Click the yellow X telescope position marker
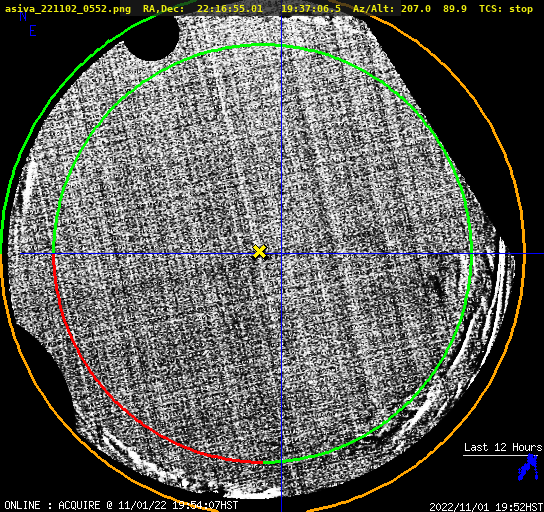This screenshot has width=544, height=512. [259, 251]
